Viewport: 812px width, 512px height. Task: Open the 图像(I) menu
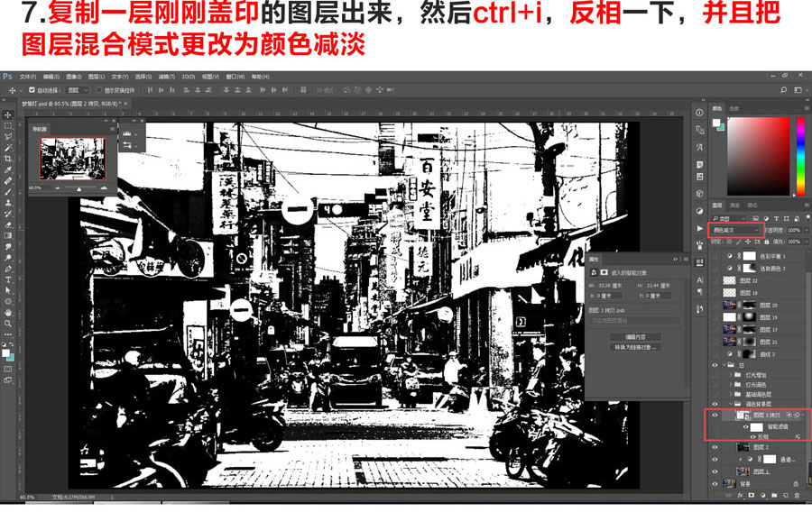[74, 77]
